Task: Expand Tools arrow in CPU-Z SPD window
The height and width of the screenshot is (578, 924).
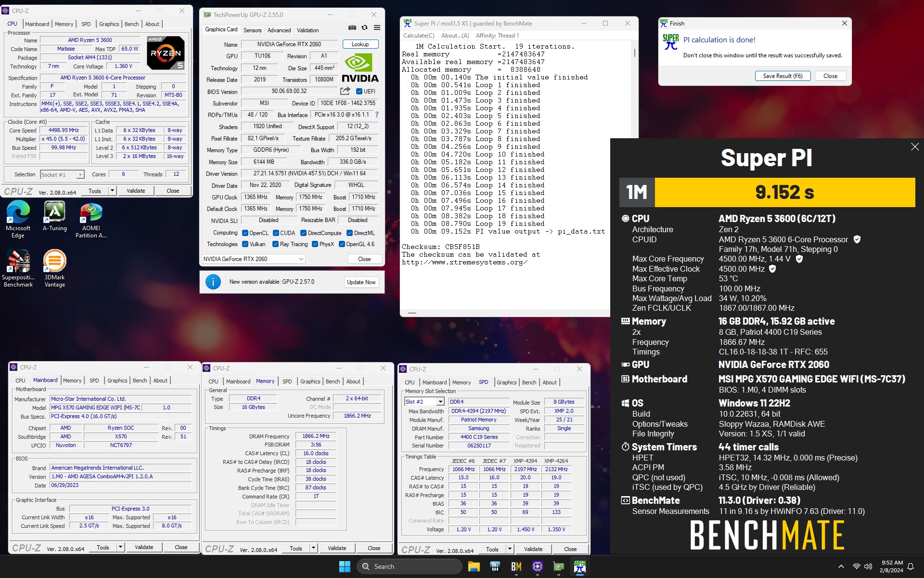Action: coord(510,549)
